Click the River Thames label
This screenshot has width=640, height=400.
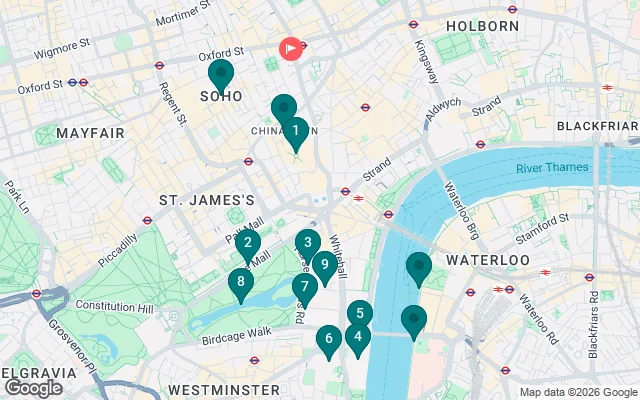(552, 168)
